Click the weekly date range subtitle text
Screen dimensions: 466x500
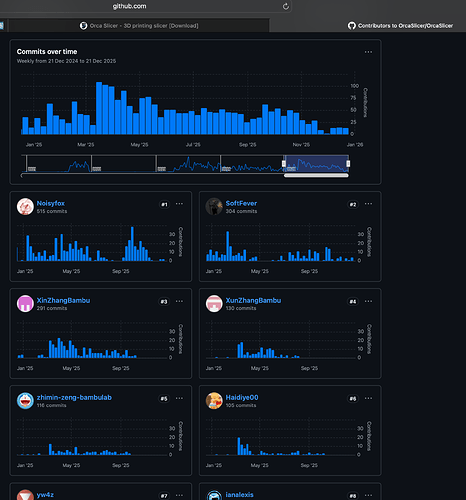[x=66, y=61]
